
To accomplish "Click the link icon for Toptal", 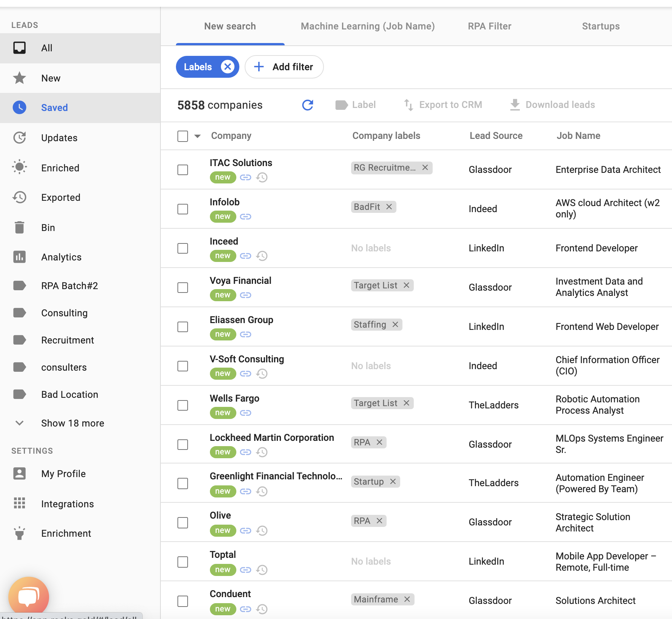I will click(x=245, y=570).
